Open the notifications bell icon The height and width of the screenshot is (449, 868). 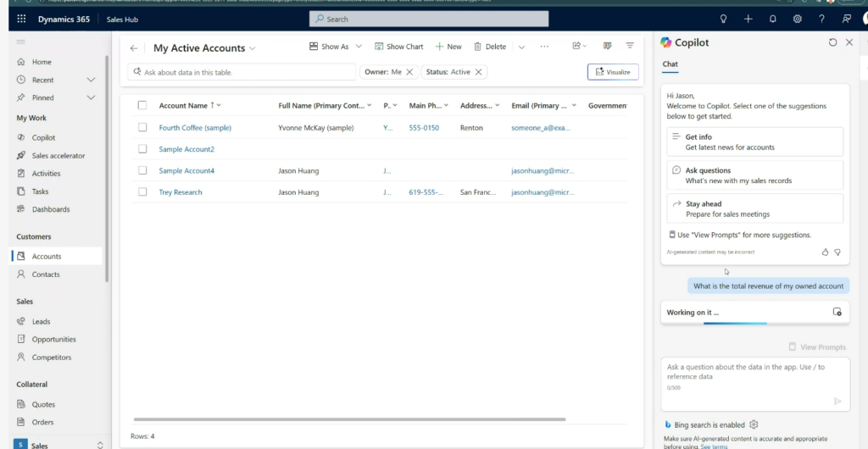pos(773,19)
